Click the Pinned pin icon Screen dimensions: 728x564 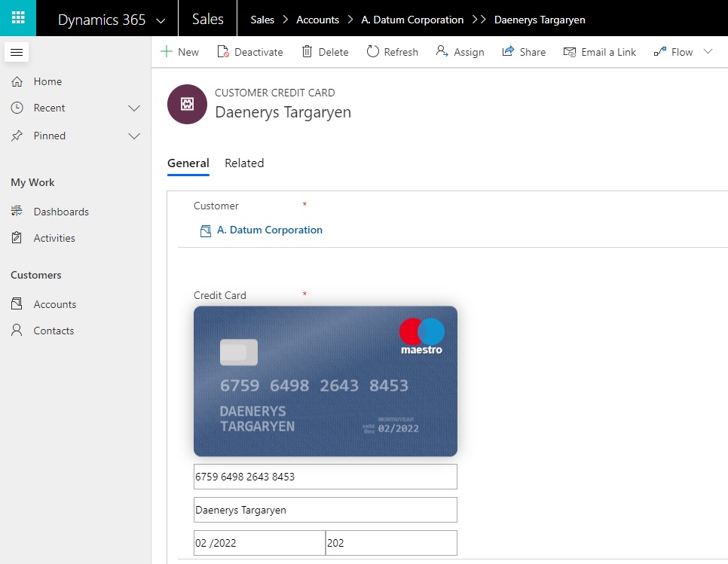pos(17,136)
